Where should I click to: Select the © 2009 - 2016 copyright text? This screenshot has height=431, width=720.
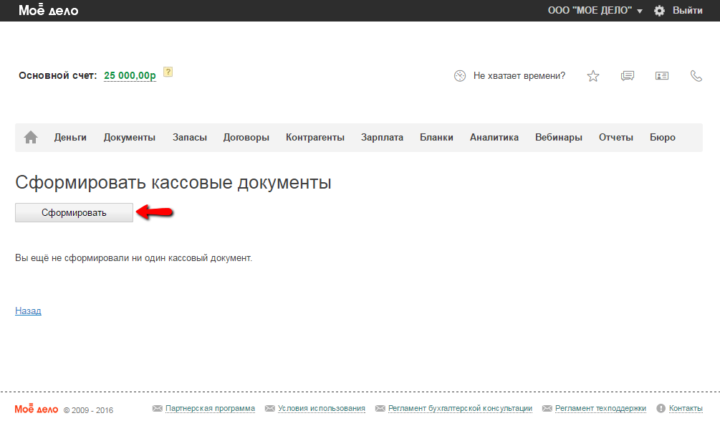pos(88,410)
